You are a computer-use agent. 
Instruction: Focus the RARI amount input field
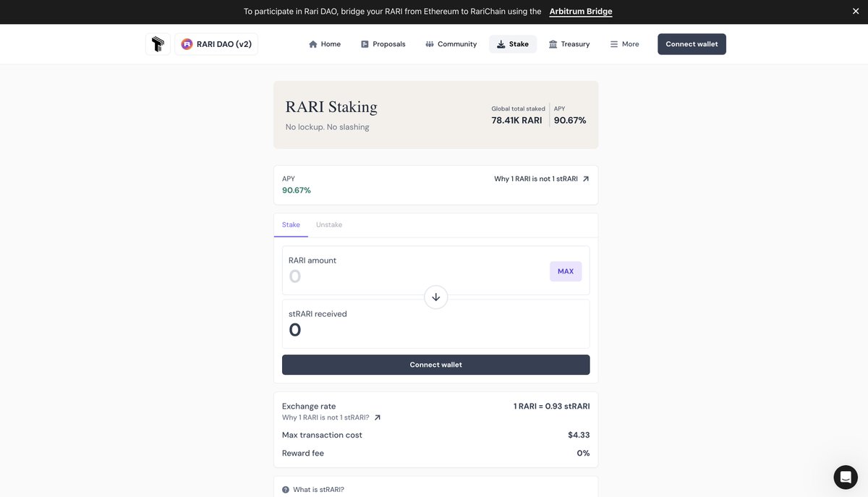coord(416,276)
